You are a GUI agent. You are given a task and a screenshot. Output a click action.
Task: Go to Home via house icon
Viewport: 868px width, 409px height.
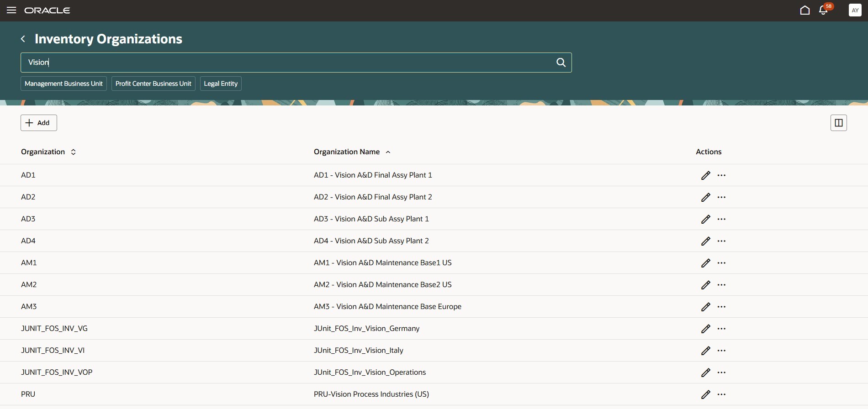point(805,10)
